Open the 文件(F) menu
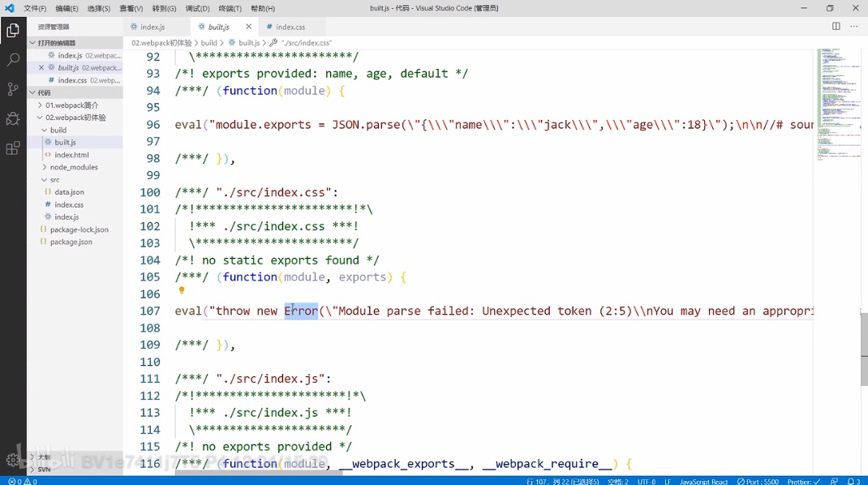868x485 pixels. (x=35, y=8)
